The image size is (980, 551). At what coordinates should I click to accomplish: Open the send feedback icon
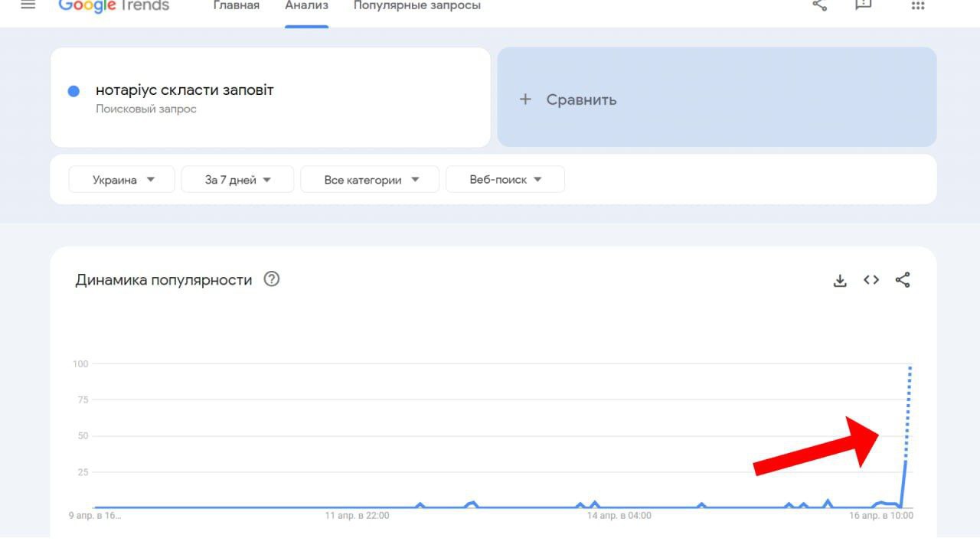[863, 5]
